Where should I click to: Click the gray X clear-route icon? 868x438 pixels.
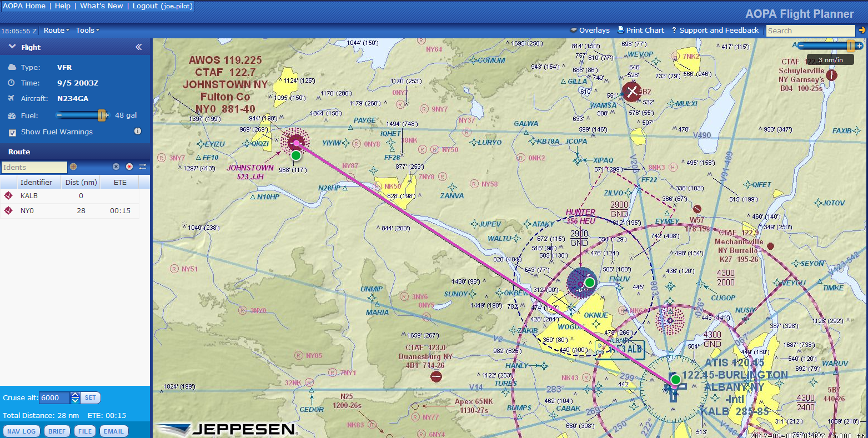(x=116, y=167)
